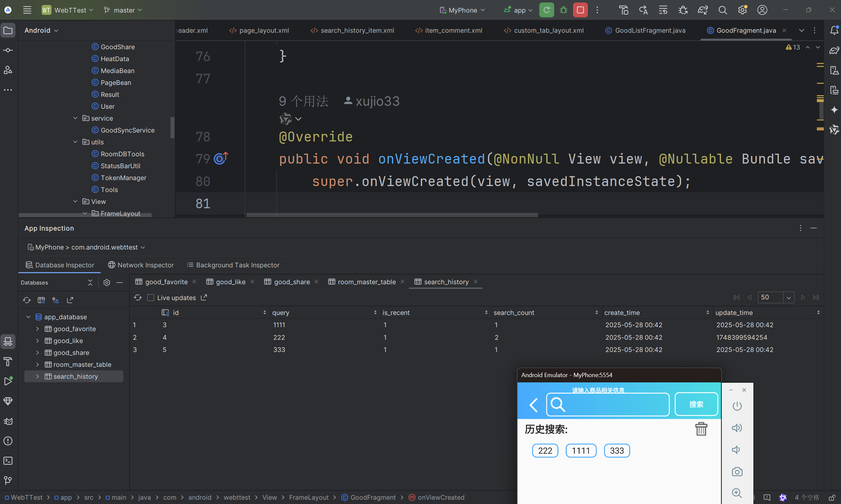Click horizontal scrollbar of code editor
The image size is (841, 504).
[392, 215]
